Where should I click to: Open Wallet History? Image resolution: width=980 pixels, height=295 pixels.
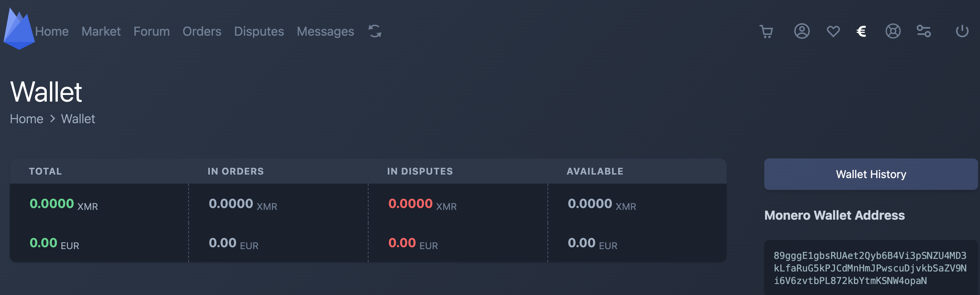point(871,174)
